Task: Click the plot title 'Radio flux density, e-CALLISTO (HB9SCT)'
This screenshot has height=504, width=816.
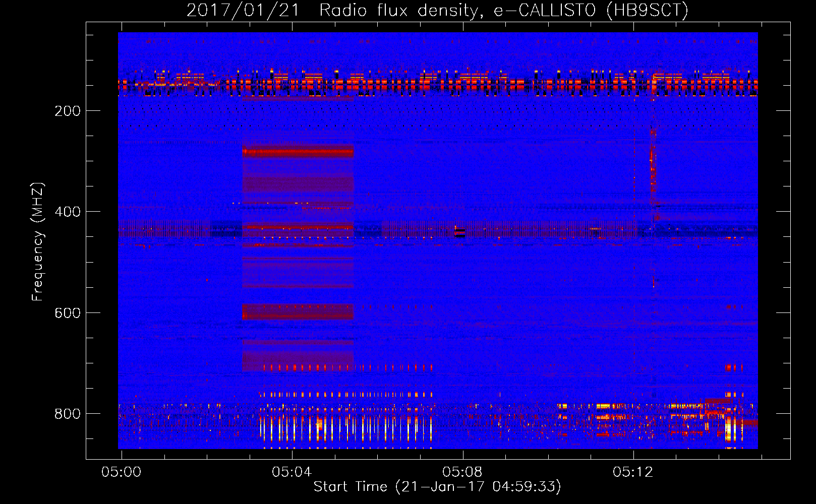Action: [x=504, y=10]
